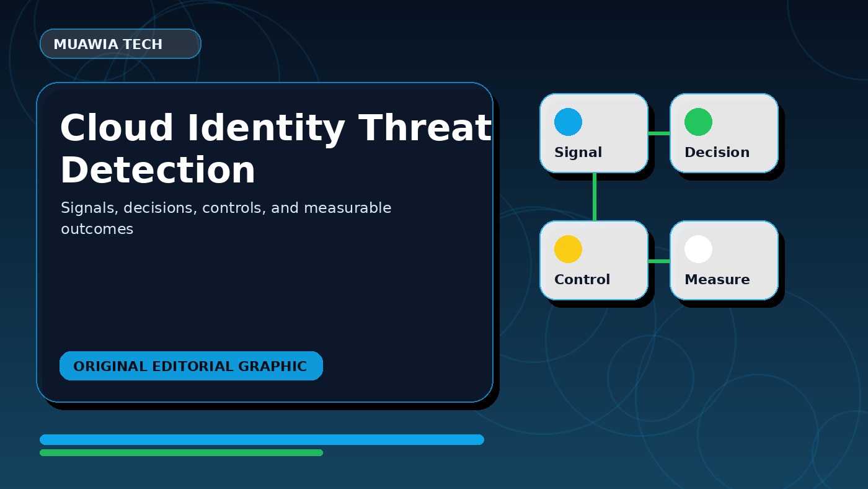Select the Signal card label
This screenshot has width=868, height=489.
[x=578, y=153]
